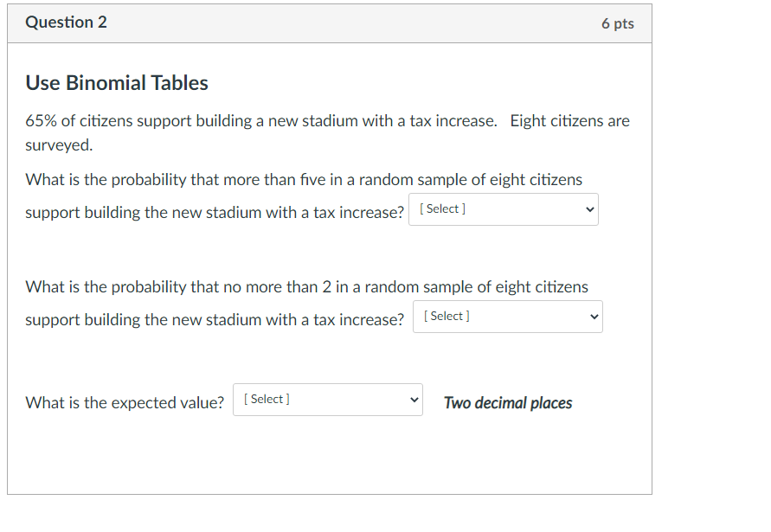Click the expected value question label
Screen dimensions: 771x532
click(124, 401)
